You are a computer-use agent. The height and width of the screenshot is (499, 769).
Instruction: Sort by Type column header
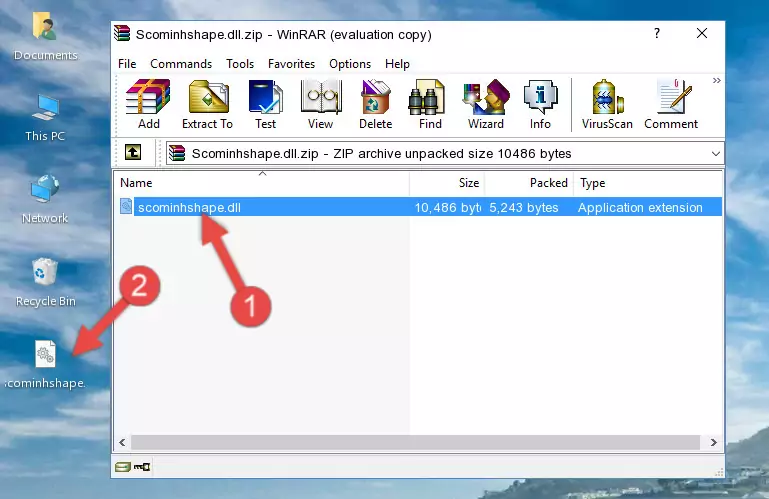(x=647, y=183)
